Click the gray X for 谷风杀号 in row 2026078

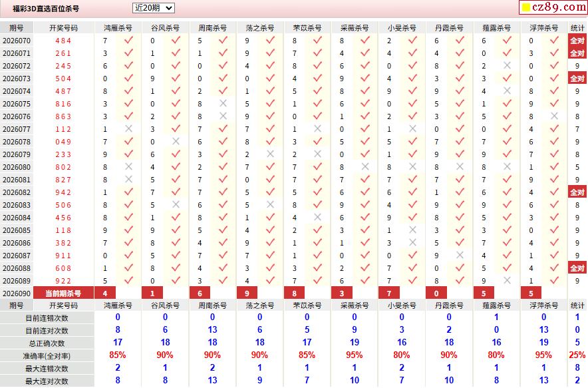176,142
